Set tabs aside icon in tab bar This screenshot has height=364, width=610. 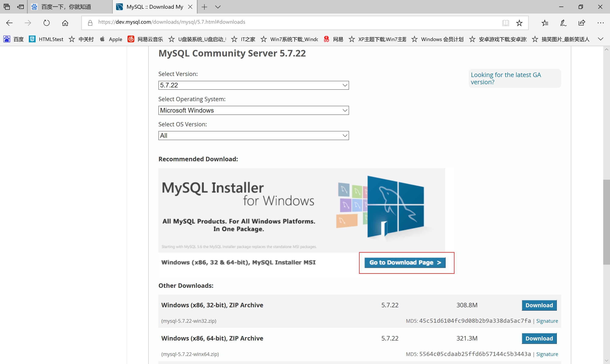[20, 7]
